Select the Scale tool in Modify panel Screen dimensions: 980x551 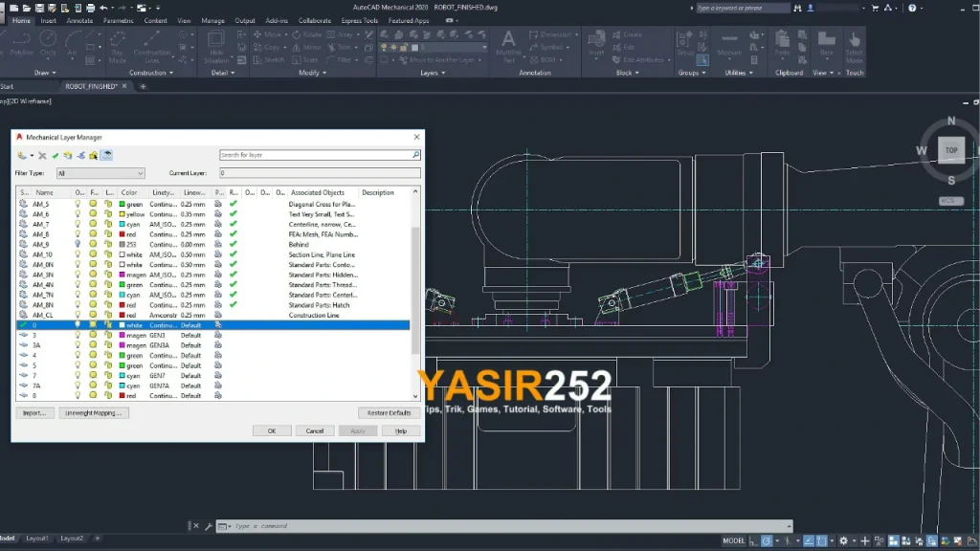pos(305,60)
